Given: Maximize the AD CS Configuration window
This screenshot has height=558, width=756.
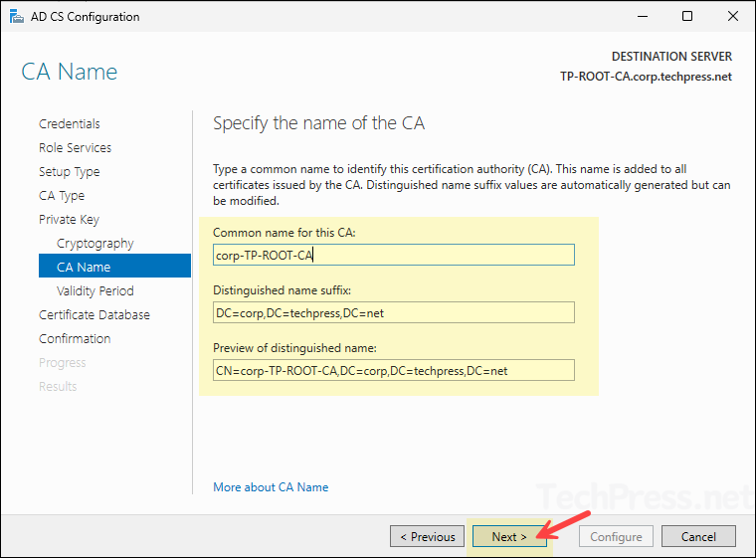Looking at the screenshot, I should pyautogui.click(x=687, y=16).
